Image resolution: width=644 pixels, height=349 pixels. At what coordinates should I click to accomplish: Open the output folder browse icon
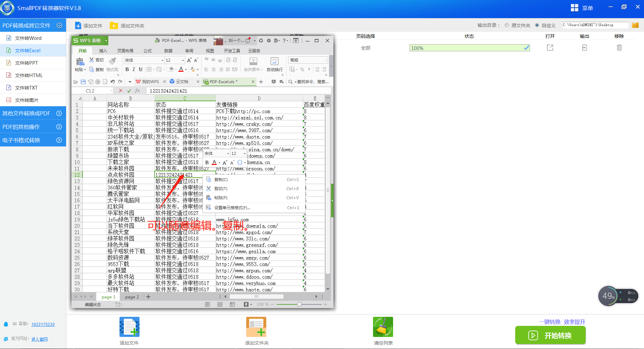click(635, 25)
